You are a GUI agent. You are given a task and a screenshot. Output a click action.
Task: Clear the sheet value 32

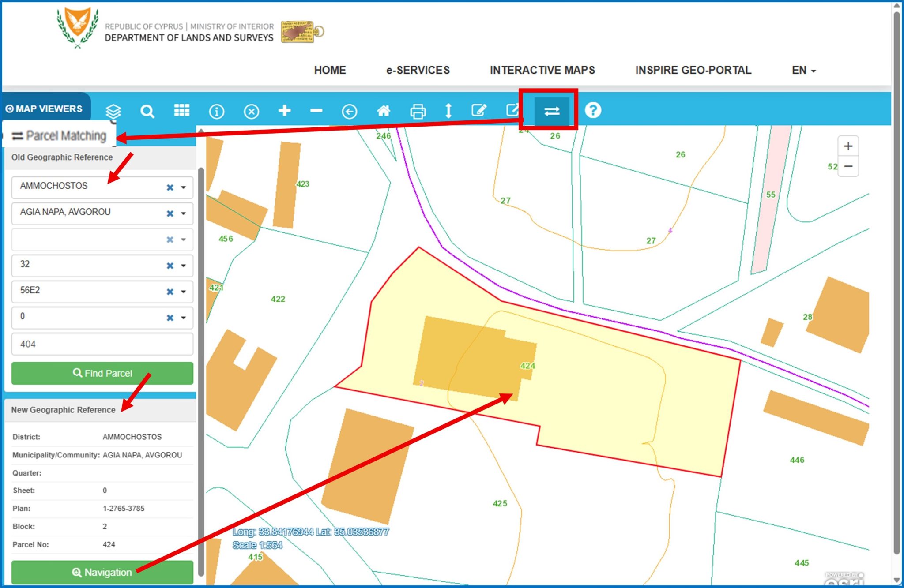[170, 266]
